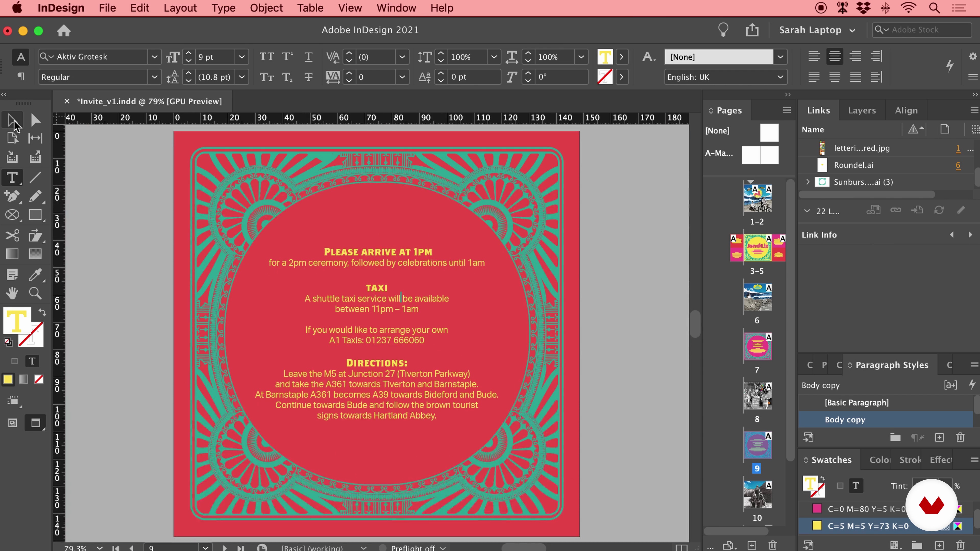
Task: Enable Align Center paragraph alignment
Action: pos(835,56)
